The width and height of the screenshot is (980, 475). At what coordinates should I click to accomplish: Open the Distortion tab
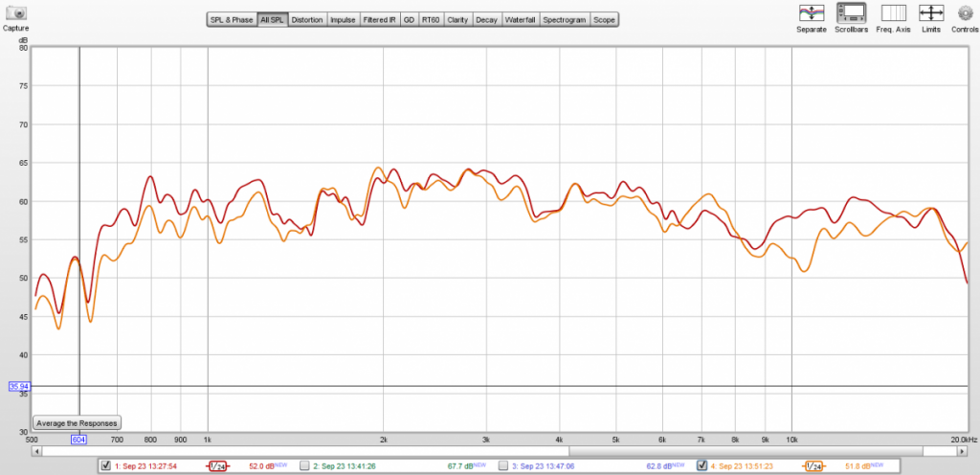point(307,20)
